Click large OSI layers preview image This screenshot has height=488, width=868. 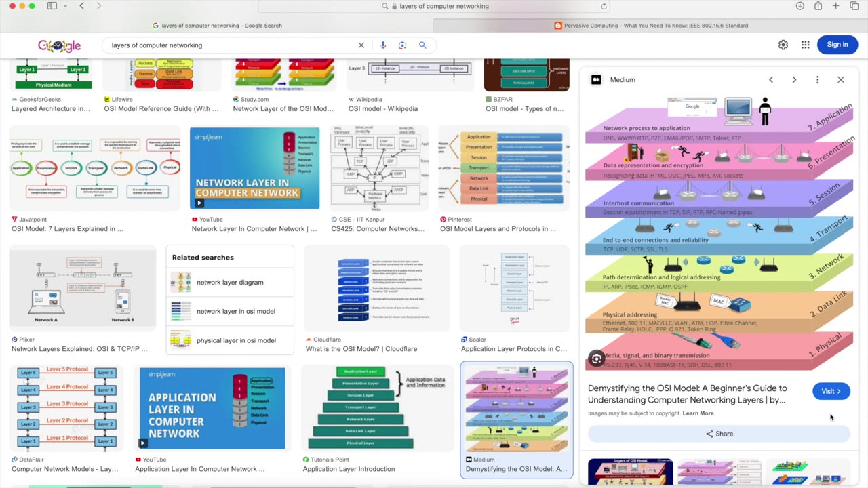click(x=719, y=234)
